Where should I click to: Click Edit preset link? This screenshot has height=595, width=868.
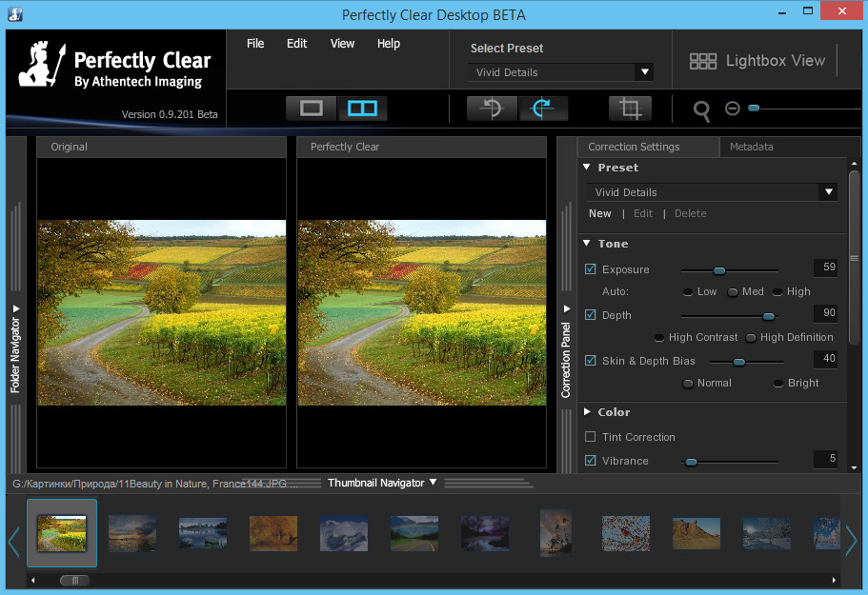click(643, 213)
